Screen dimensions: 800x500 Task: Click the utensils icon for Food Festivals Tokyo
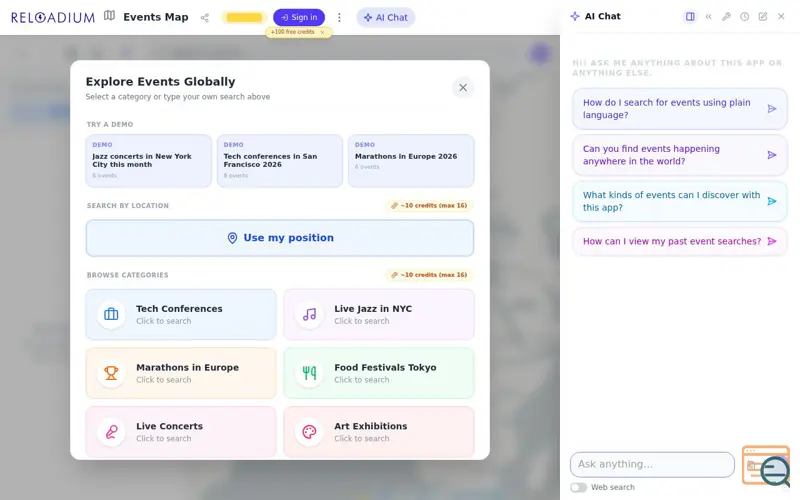(x=309, y=373)
